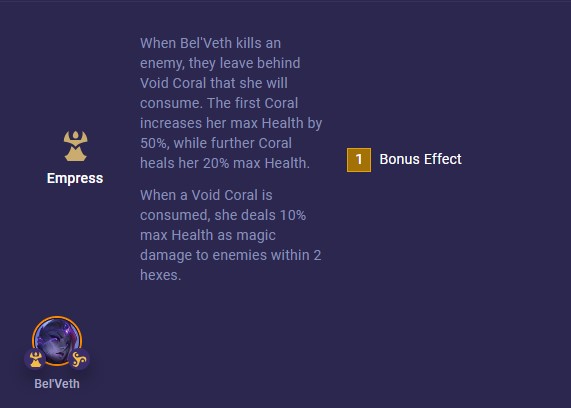Click the Bel'Veth name under the portrait
This screenshot has height=408, width=571.
point(57,384)
